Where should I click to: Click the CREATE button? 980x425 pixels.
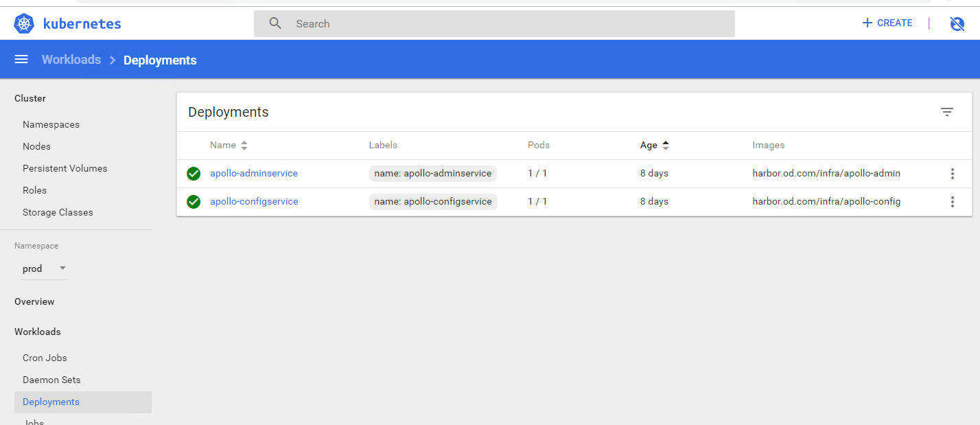coord(887,23)
